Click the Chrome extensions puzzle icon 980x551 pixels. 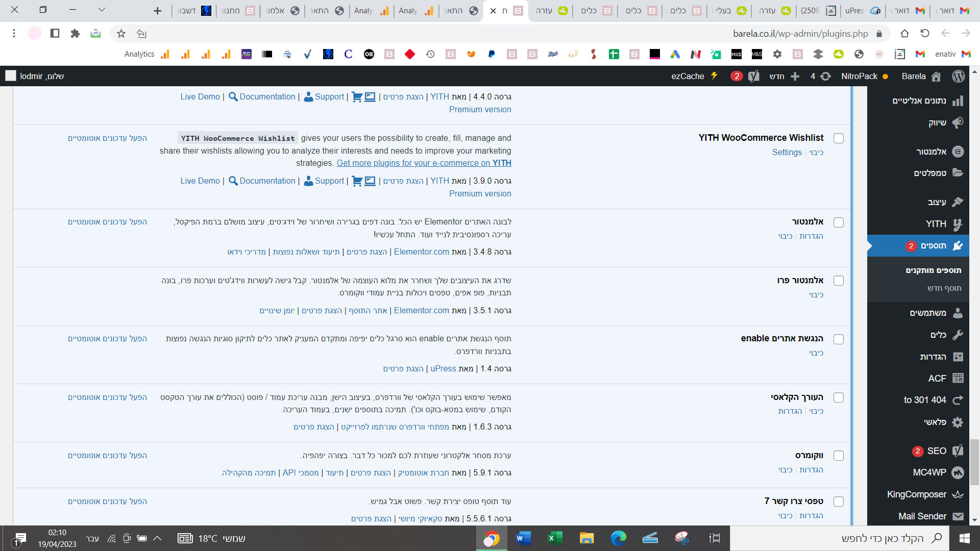[75, 34]
